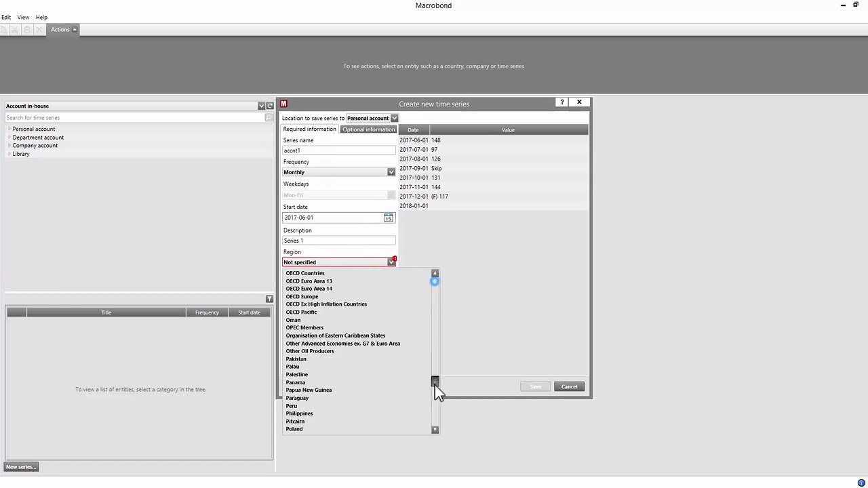
Task: Select OECD Ex High Inflation Countries
Action: pos(326,304)
